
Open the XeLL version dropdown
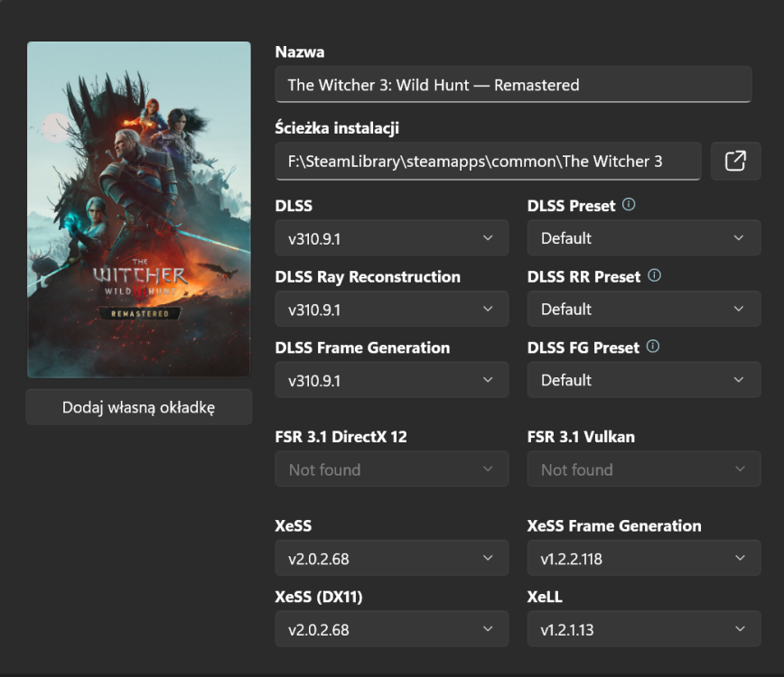(x=644, y=629)
